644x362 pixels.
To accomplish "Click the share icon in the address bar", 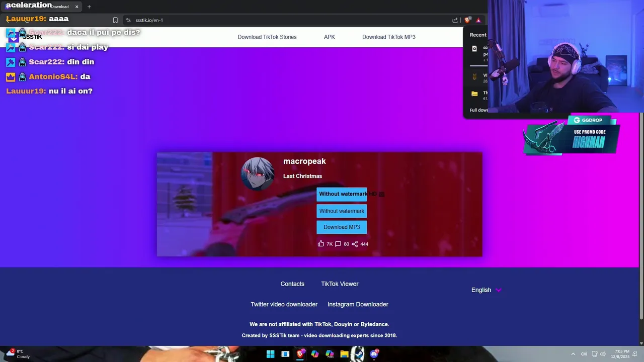I will tap(455, 20).
